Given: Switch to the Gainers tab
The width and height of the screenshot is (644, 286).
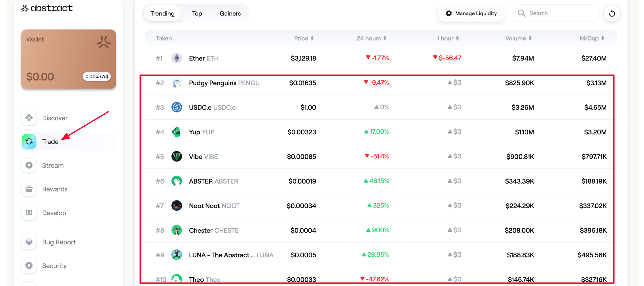Looking at the screenshot, I should point(230,13).
